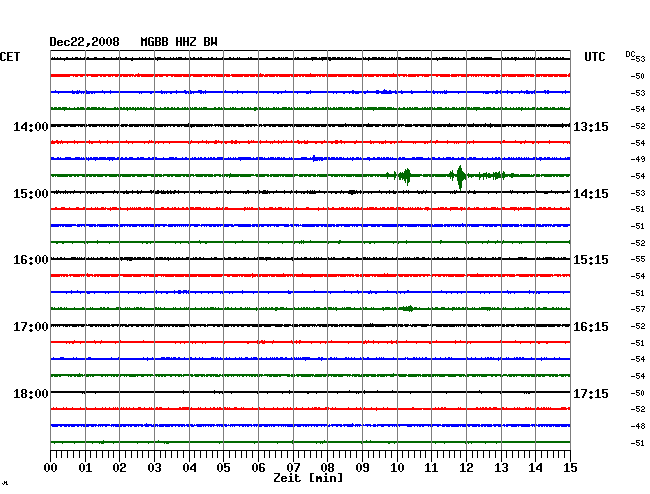This screenshot has height=494, width=650.
Task: Click the 02 minute axis tick label
Action: tap(119, 467)
